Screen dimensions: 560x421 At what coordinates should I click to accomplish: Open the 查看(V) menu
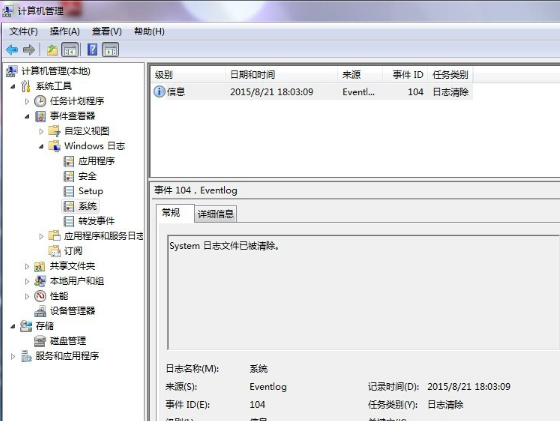[x=106, y=31]
